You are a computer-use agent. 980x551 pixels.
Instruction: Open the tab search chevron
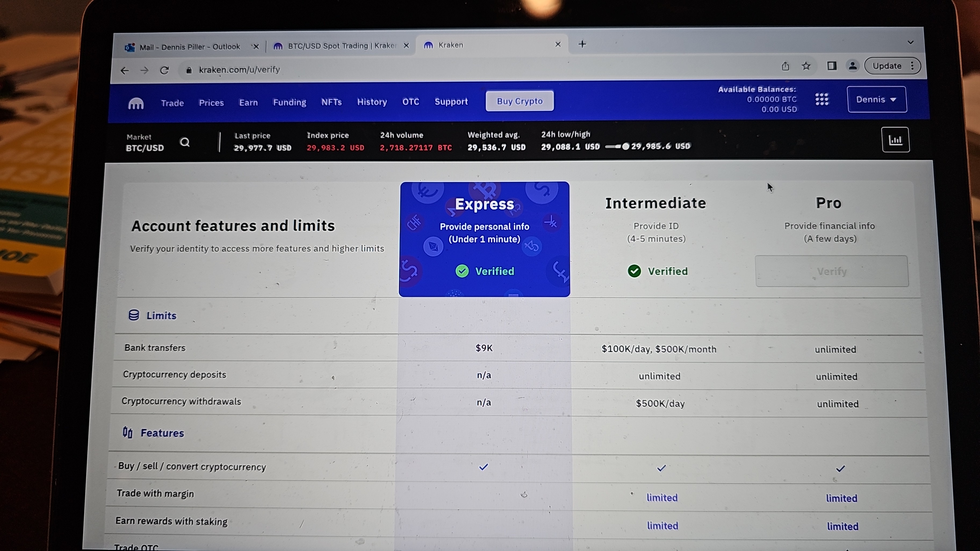click(x=910, y=42)
